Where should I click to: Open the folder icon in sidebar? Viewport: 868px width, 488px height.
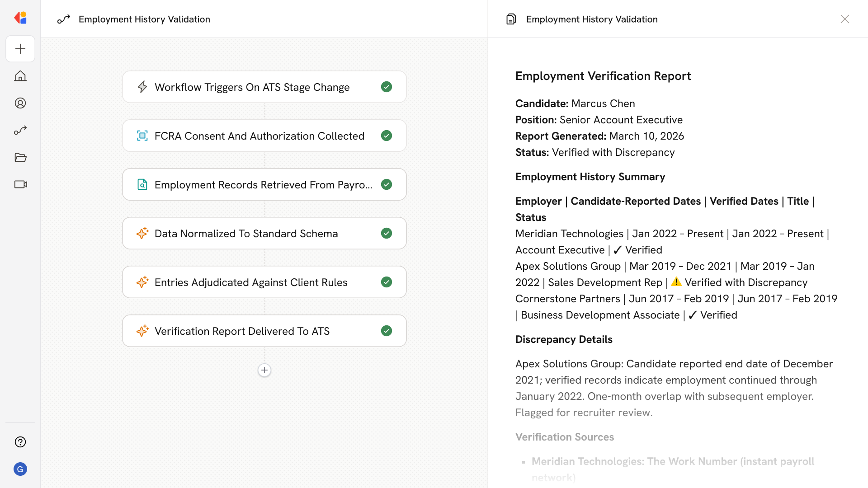[x=20, y=157]
